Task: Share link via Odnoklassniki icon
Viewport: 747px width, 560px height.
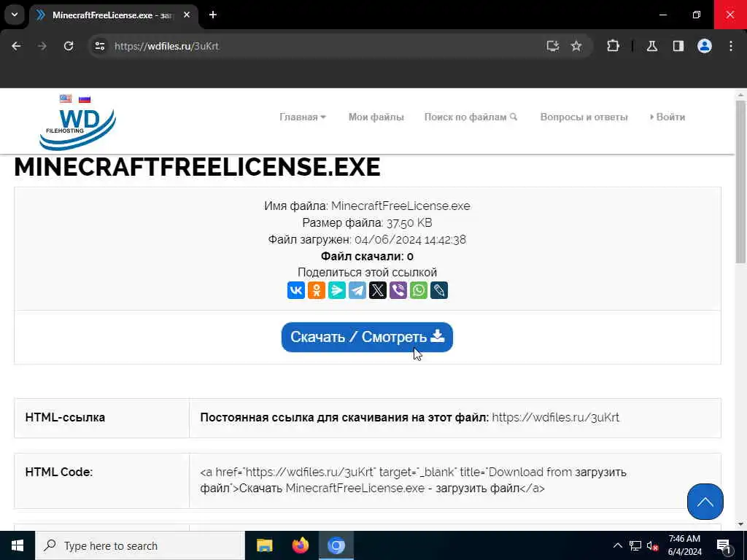Action: [317, 290]
